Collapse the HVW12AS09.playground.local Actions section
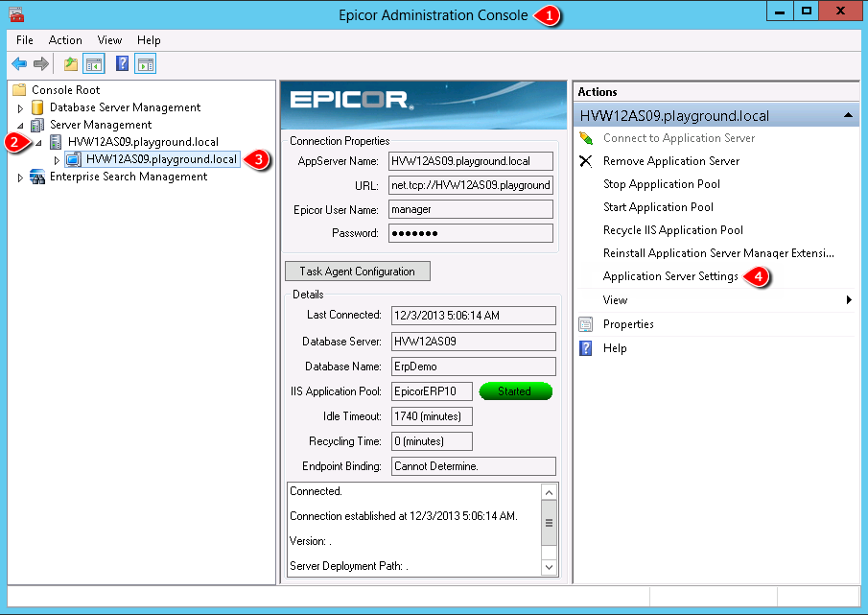868x615 pixels. (848, 115)
